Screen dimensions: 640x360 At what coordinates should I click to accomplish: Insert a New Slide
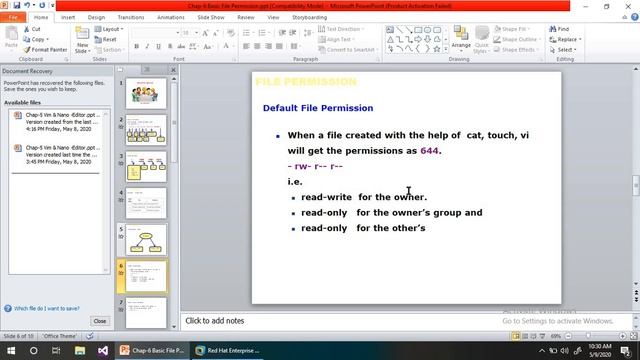(82, 40)
